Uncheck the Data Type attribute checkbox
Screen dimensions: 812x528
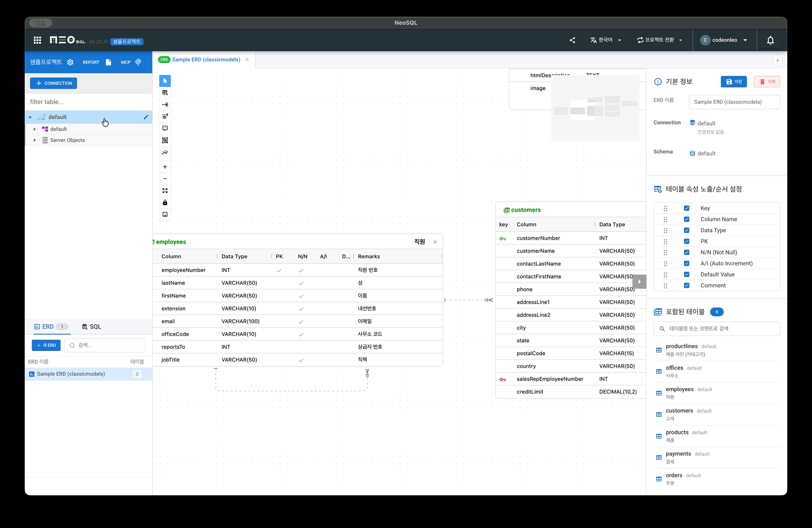687,230
